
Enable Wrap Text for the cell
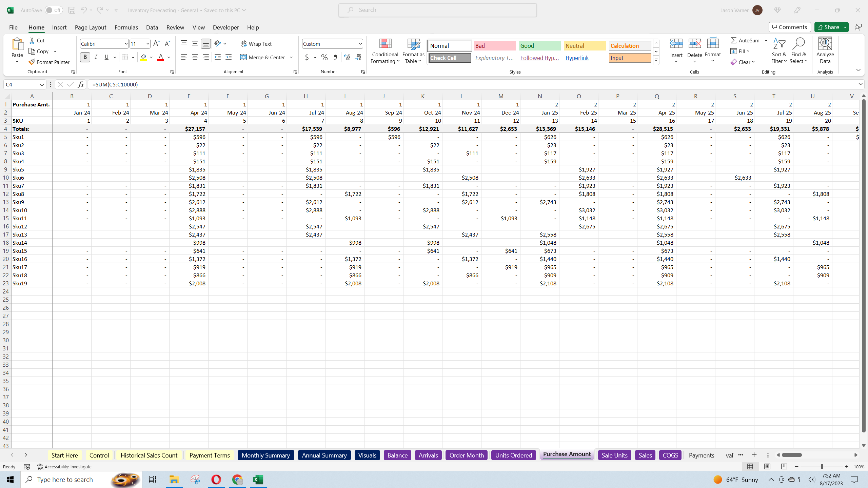pyautogui.click(x=257, y=43)
